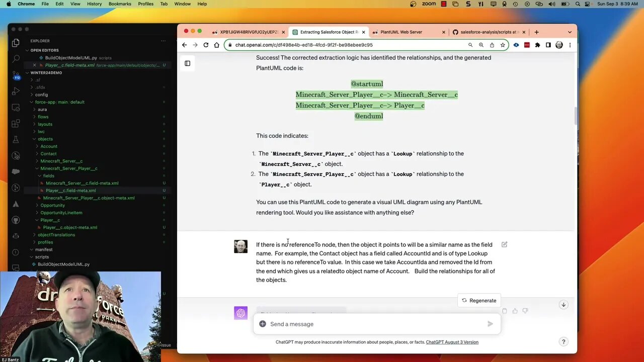
Task: Click the Explorer panel more actions ellipsis
Action: [163, 41]
